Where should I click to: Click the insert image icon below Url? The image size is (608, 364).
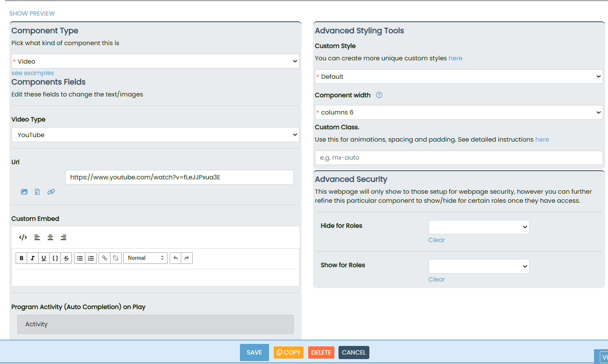coord(24,192)
